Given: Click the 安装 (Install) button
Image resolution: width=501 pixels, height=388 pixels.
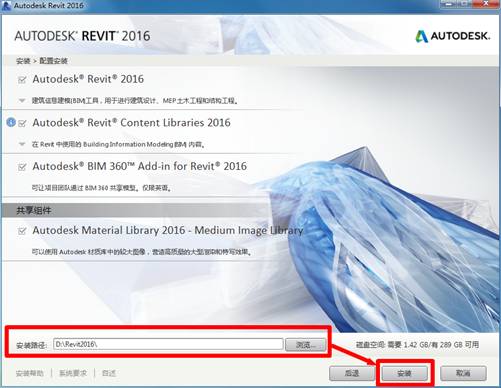Looking at the screenshot, I should pyautogui.click(x=404, y=373).
